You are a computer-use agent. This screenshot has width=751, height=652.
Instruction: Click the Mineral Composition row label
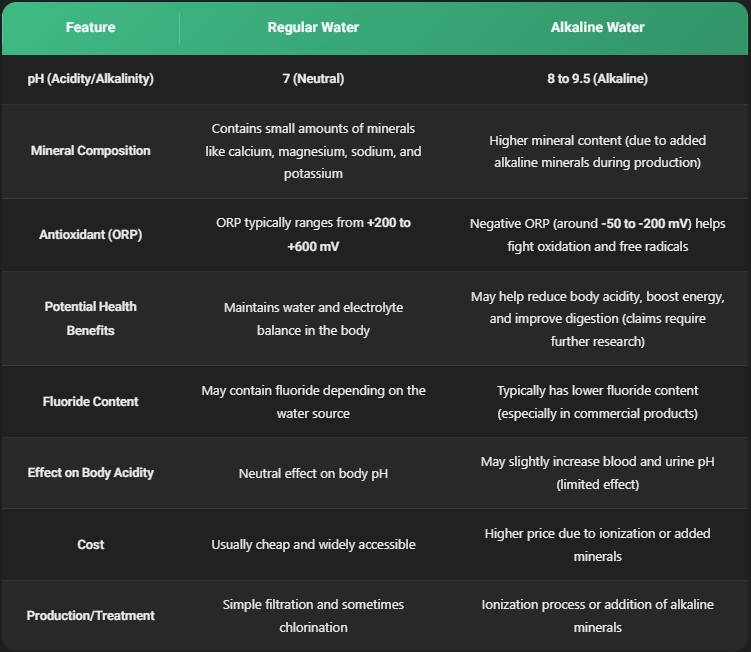[x=91, y=150]
